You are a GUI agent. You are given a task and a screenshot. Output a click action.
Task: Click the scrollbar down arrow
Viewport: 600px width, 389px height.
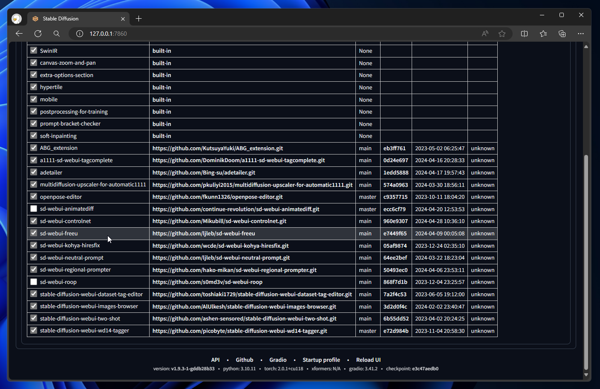586,375
